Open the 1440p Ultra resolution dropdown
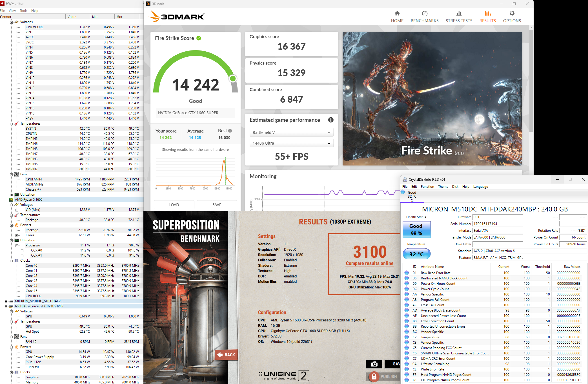Screen dimensions: 588x384 pyautogui.click(x=291, y=143)
